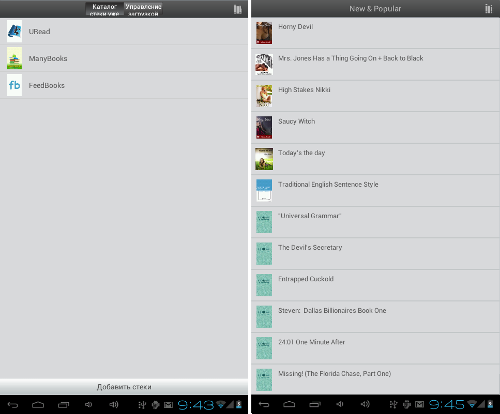
Task: Open the Mrs. Jones Has a Thing cover
Action: tap(264, 64)
